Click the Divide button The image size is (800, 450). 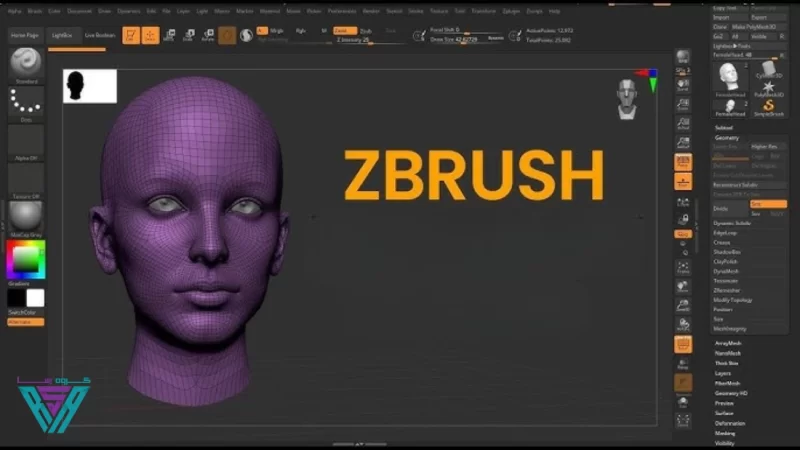730,209
